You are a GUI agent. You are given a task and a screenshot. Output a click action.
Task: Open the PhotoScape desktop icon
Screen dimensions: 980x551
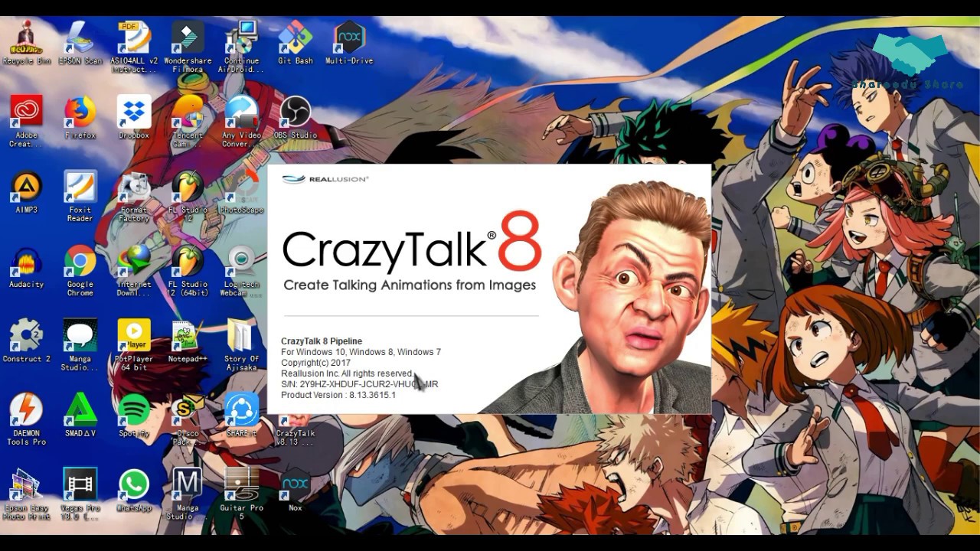[241, 192]
